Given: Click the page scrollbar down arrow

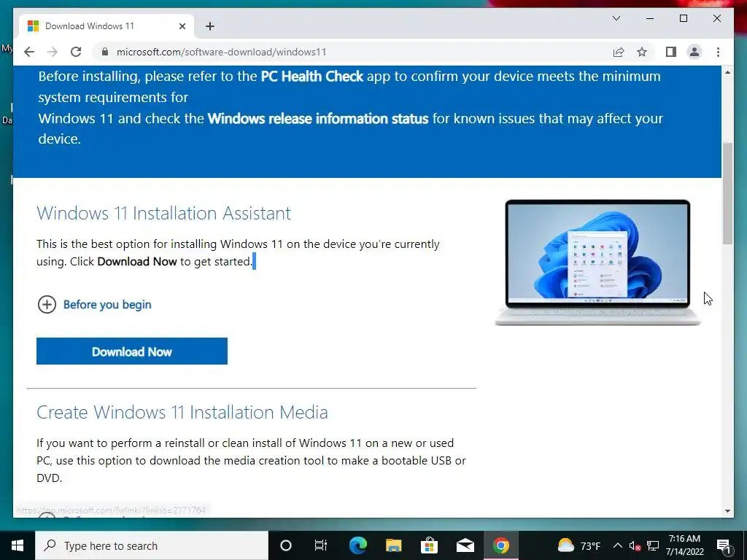Looking at the screenshot, I should [727, 511].
